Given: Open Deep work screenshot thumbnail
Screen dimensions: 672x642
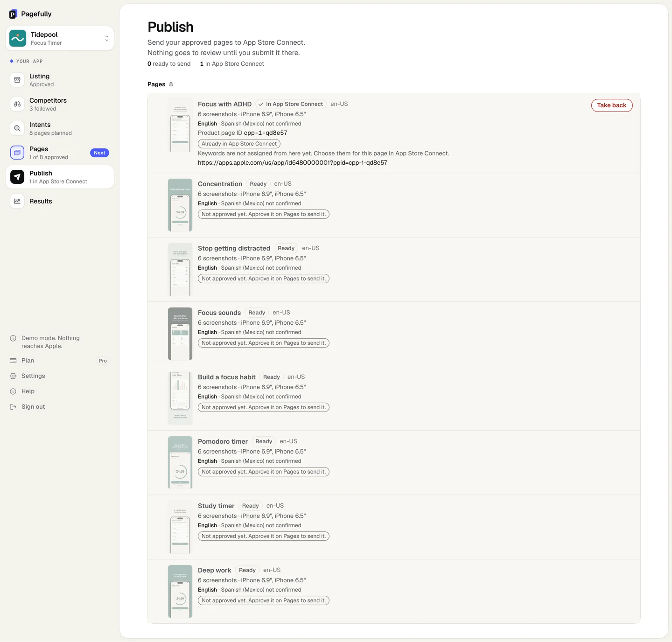Looking at the screenshot, I should [x=180, y=592].
